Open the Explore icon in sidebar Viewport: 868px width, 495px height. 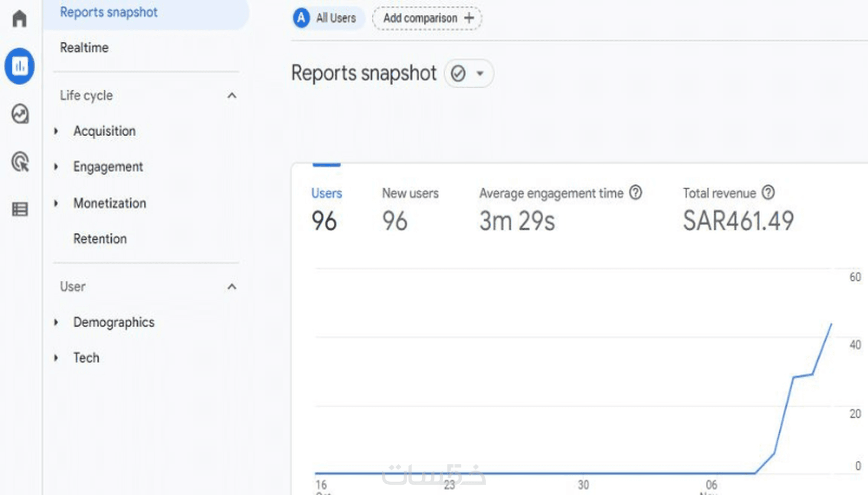click(x=20, y=114)
